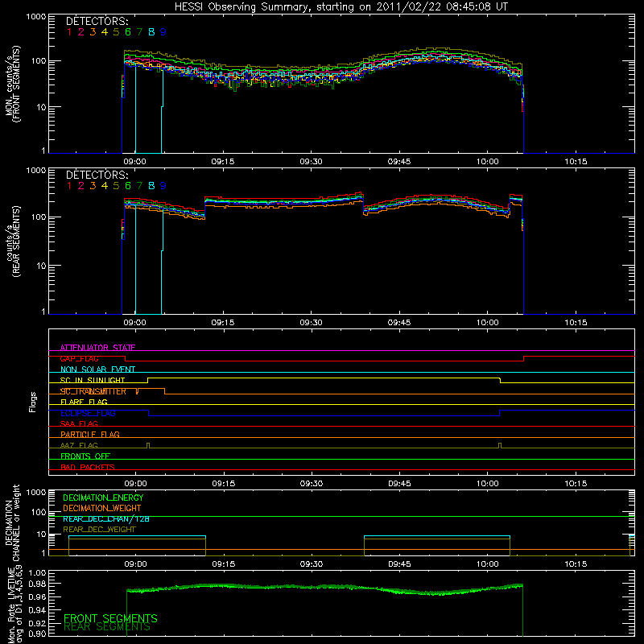Click the NON_SOLAR_EVENT flag label
The height and width of the screenshot is (644, 644).
point(97,369)
